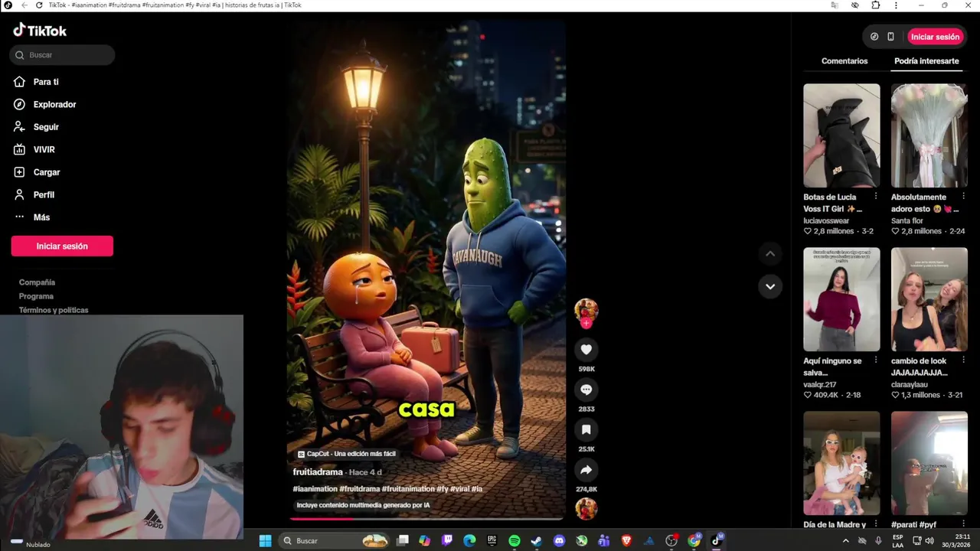Click the mobile phone app icon
This screenshot has width=980, height=551.
pos(890,37)
